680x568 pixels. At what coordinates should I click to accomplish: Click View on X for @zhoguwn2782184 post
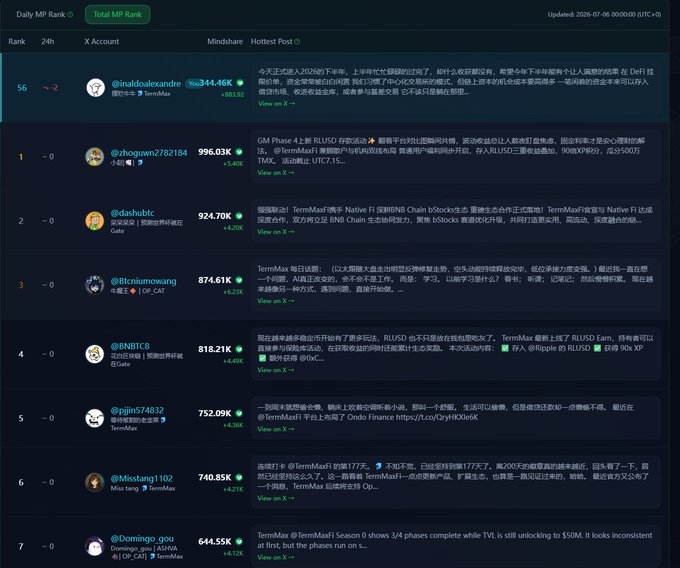coord(276,173)
